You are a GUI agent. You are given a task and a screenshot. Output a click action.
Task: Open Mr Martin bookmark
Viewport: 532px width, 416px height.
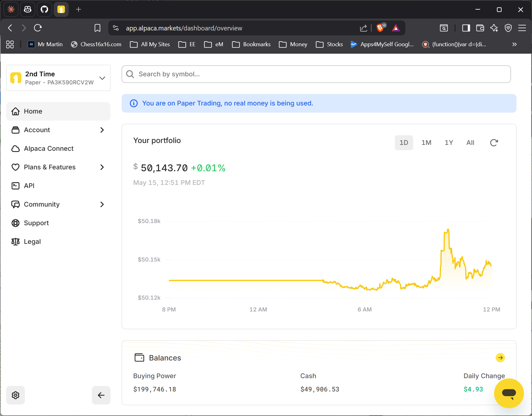pos(45,44)
